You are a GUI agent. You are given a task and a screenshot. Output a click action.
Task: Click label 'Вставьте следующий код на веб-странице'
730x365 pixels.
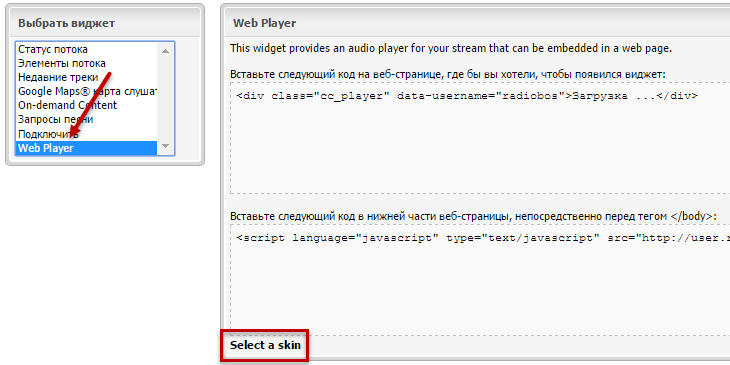(x=448, y=74)
